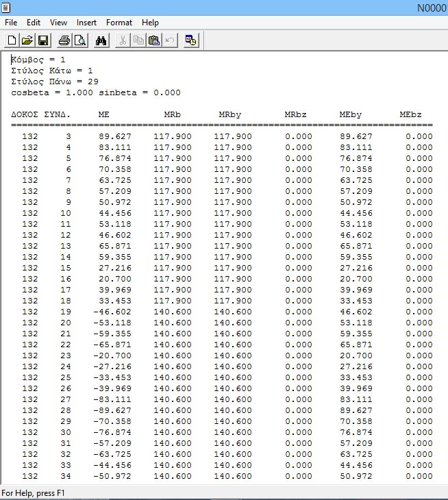Click MRb value 117.900 in row 16
The image size is (448, 500).
coord(173,279)
